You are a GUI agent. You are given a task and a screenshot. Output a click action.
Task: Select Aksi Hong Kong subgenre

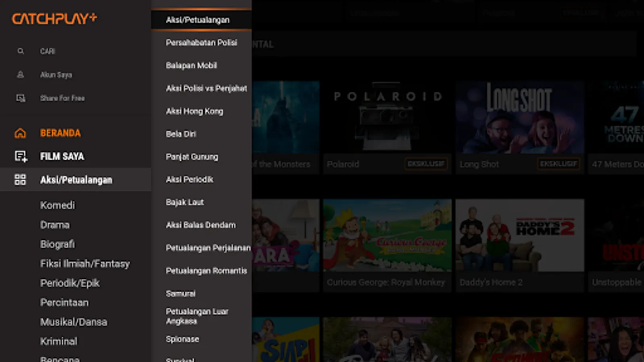194,111
